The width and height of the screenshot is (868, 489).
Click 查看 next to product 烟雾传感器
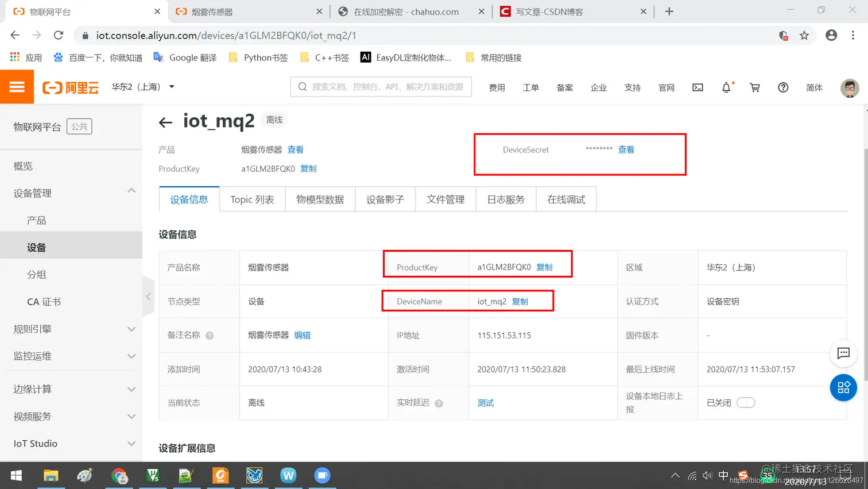(295, 149)
